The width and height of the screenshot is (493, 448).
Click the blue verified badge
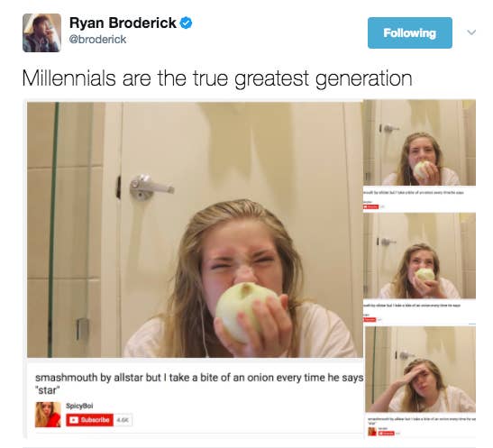tap(187, 23)
